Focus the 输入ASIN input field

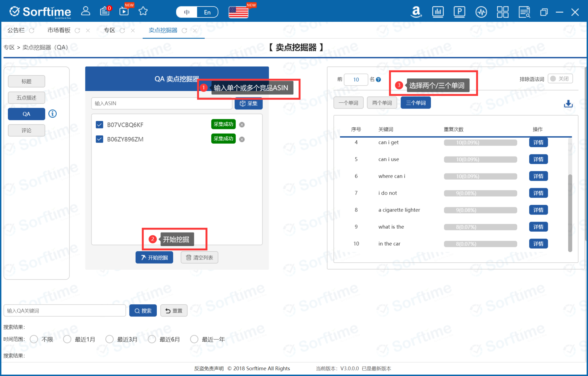pyautogui.click(x=162, y=103)
